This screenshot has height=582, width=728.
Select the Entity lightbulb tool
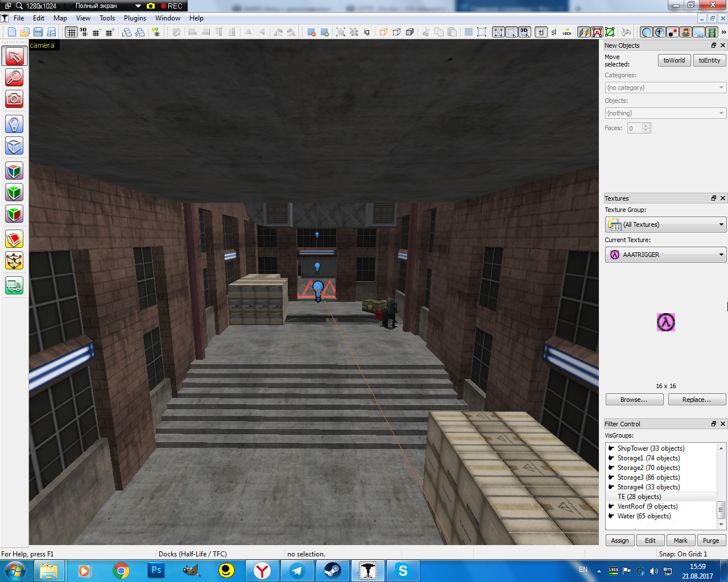point(14,124)
